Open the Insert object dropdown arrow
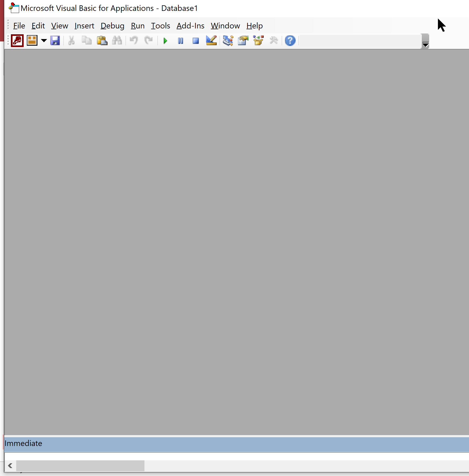The height and width of the screenshot is (476, 469). tap(44, 41)
